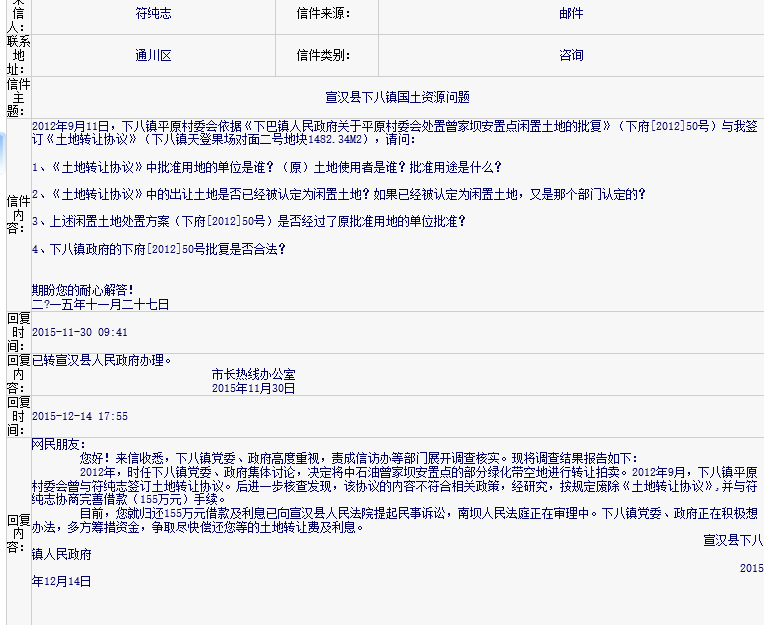Click question 1 about 批准用地的单位

(267, 168)
